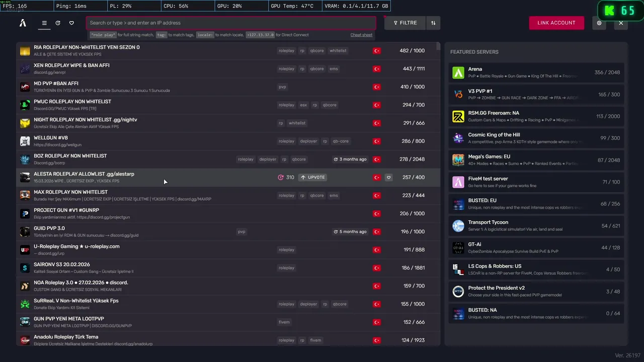Open featured server V3 PVP #1
The image size is (644, 362).
tap(536, 95)
